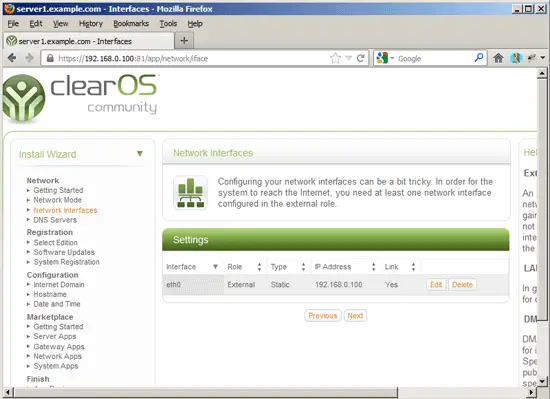Screen dimensions: 550x399
Task: Edit the eth0 interface
Action: (436, 285)
